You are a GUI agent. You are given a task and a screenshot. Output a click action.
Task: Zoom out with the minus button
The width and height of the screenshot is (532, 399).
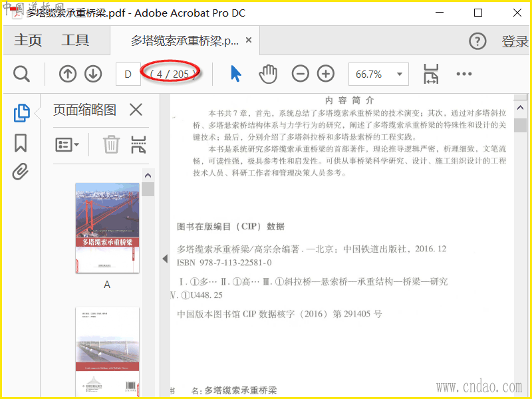[x=301, y=74]
